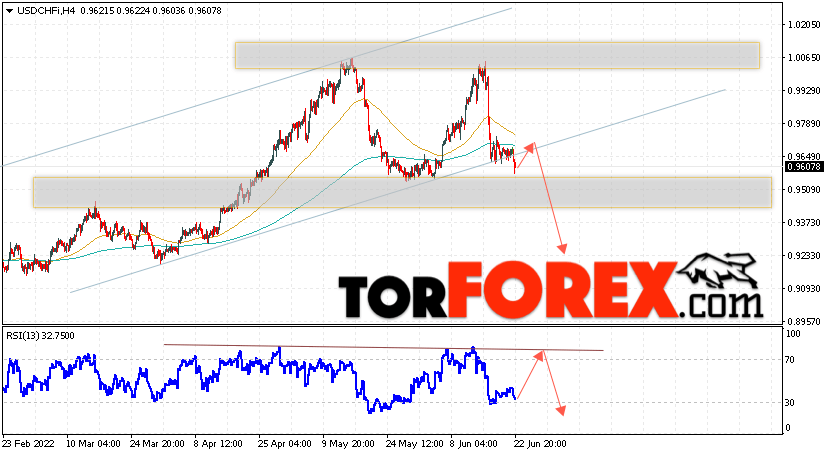
Task: Click the 24 May 12:00 time label
Action: (x=415, y=444)
